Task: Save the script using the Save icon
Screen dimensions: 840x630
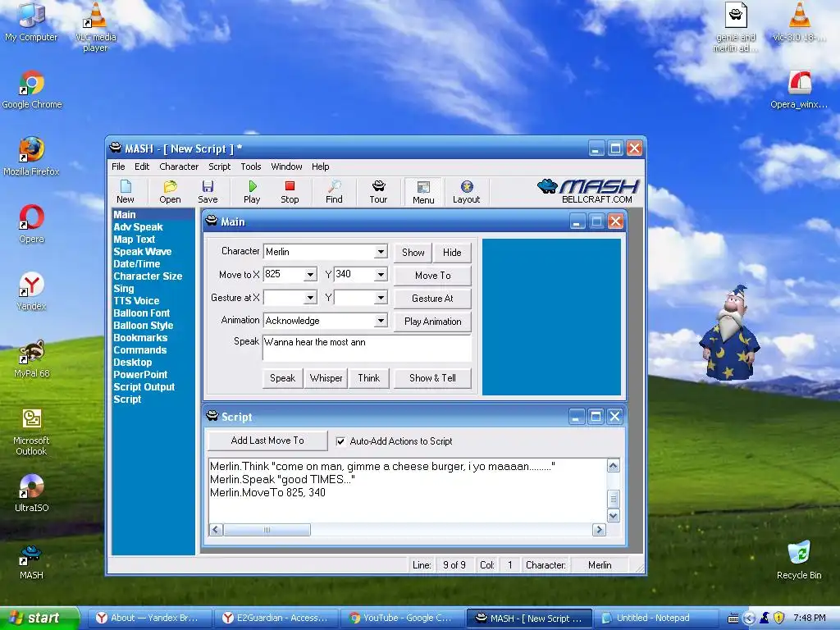Action: (208, 192)
